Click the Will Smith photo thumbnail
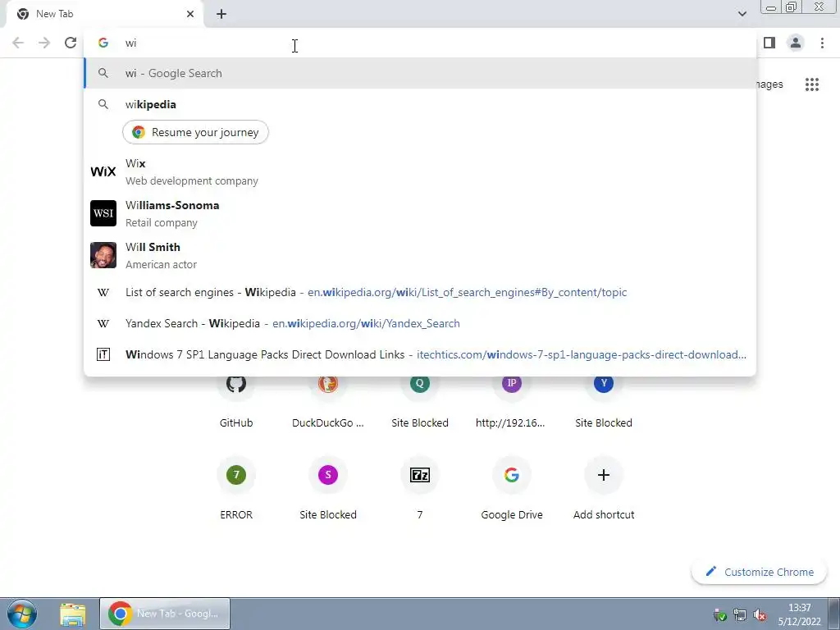Screen dimensions: 840x630 (x=103, y=255)
